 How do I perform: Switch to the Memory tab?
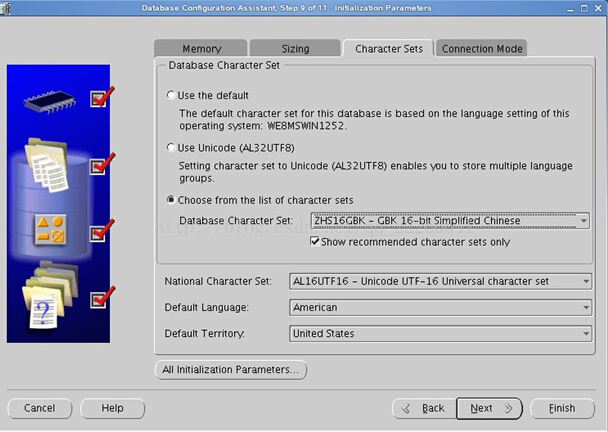point(201,48)
